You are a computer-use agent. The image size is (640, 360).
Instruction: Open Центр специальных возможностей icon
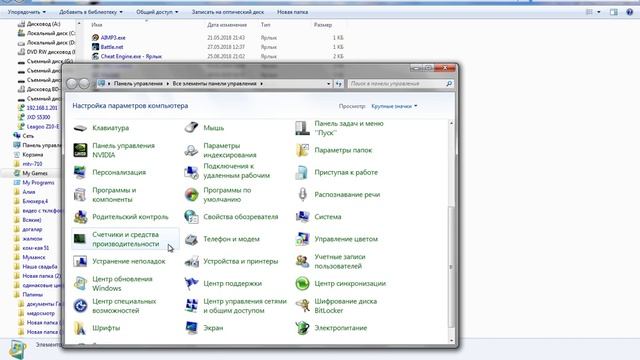[80, 306]
